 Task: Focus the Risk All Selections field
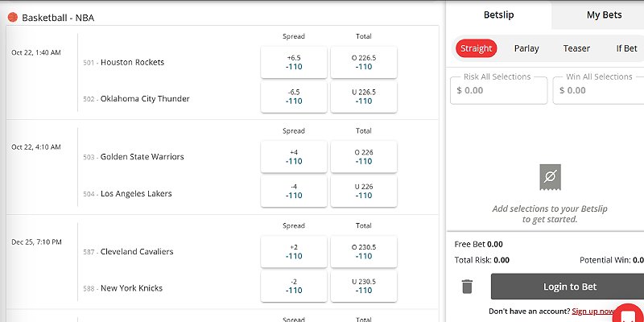[x=498, y=90]
